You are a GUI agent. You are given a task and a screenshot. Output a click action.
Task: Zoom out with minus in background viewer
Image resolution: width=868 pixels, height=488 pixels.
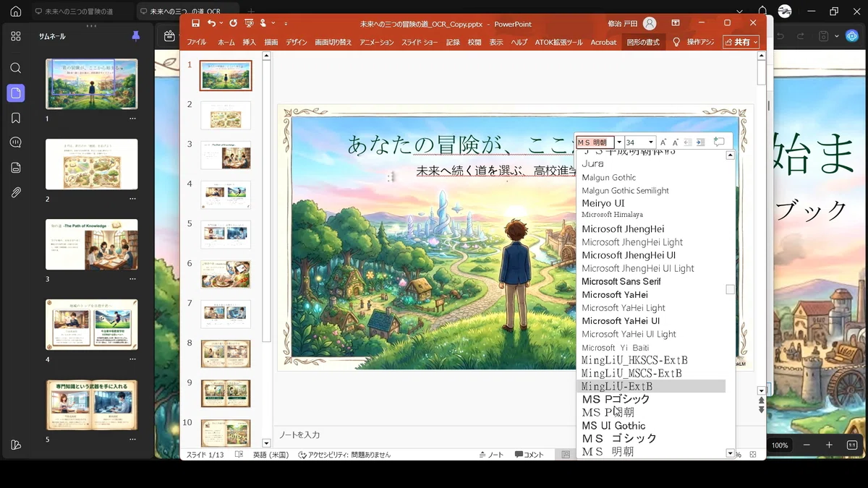tap(807, 445)
